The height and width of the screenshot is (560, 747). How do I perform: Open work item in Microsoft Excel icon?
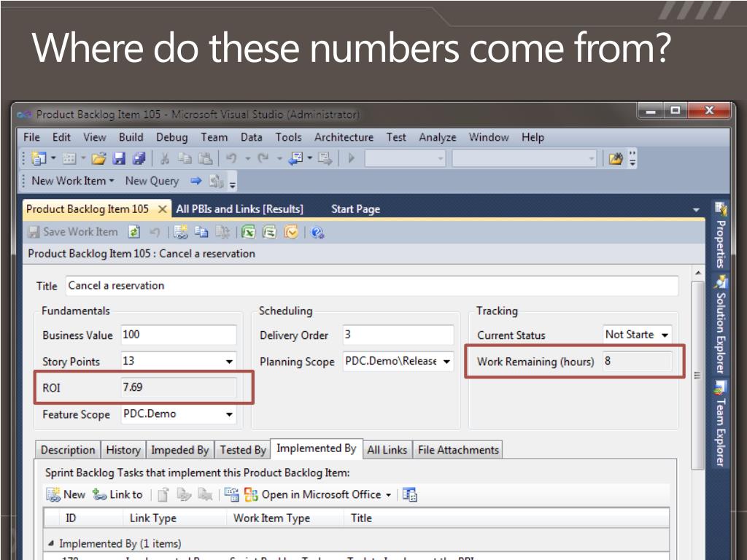tap(249, 233)
